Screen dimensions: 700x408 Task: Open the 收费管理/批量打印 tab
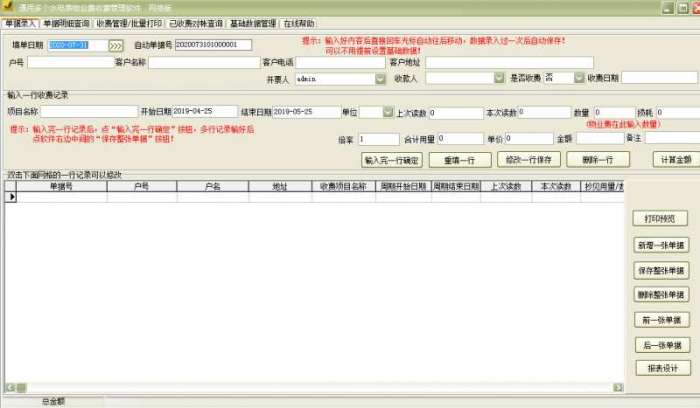click(x=129, y=23)
